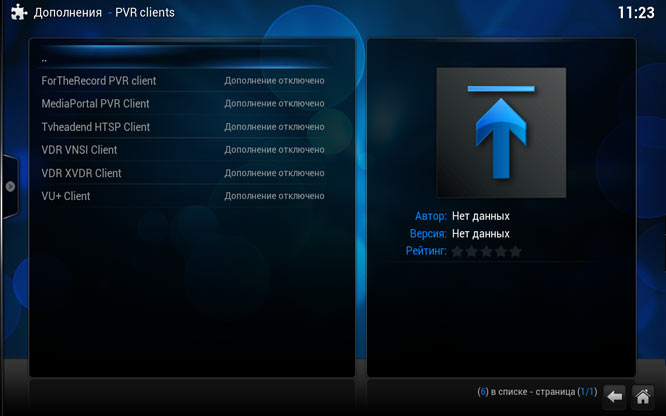Screen dimensions: 666x416
Task: Click 'Дополнение отключено' status beside ForTheRecord
Action: (x=274, y=81)
